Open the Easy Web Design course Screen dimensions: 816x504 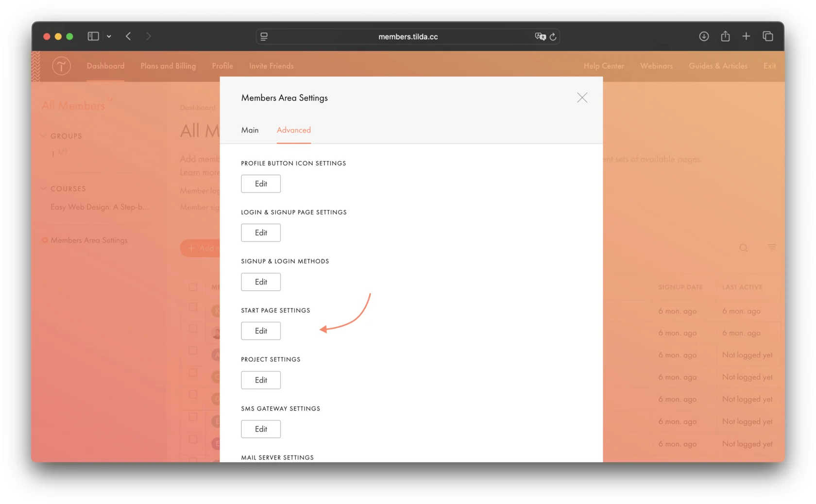100,207
